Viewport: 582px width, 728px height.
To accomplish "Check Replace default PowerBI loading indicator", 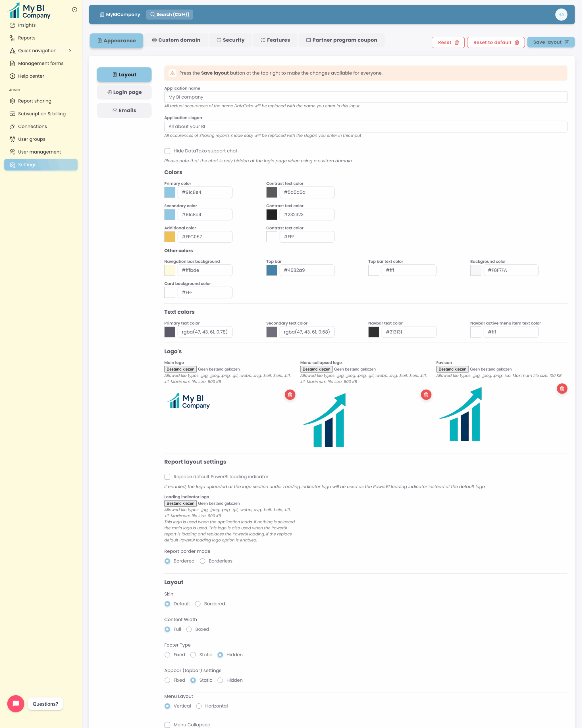I will point(167,477).
